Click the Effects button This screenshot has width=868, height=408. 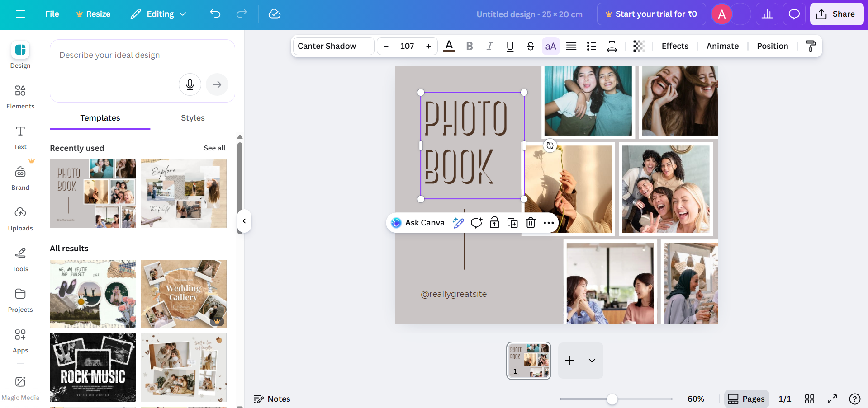pos(674,46)
